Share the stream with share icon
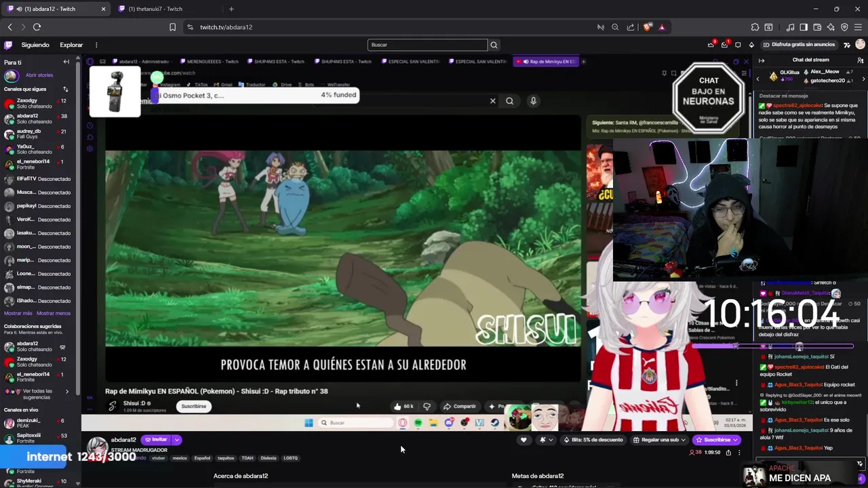Screen dimensions: 868x488 coord(728,453)
